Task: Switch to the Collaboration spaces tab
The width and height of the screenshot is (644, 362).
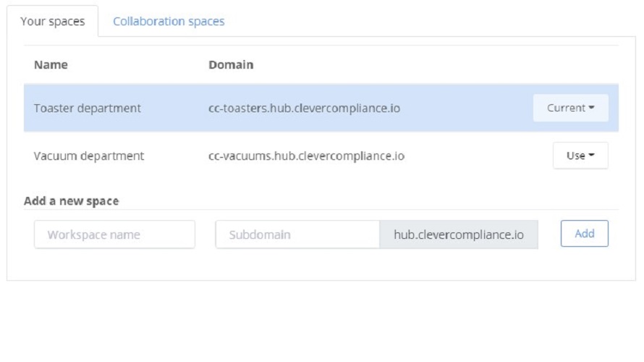Action: click(169, 22)
